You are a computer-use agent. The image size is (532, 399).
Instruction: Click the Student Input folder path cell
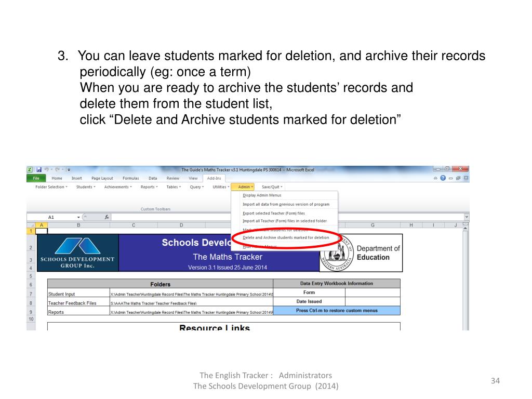click(191, 294)
